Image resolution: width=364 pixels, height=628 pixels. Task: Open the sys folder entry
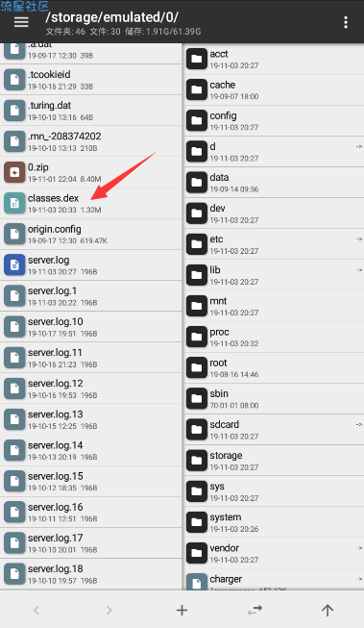pos(274,491)
